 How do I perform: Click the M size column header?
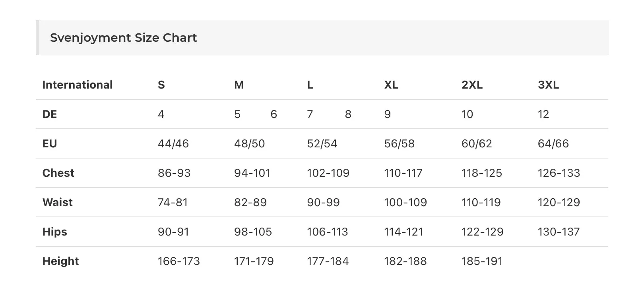click(x=239, y=85)
